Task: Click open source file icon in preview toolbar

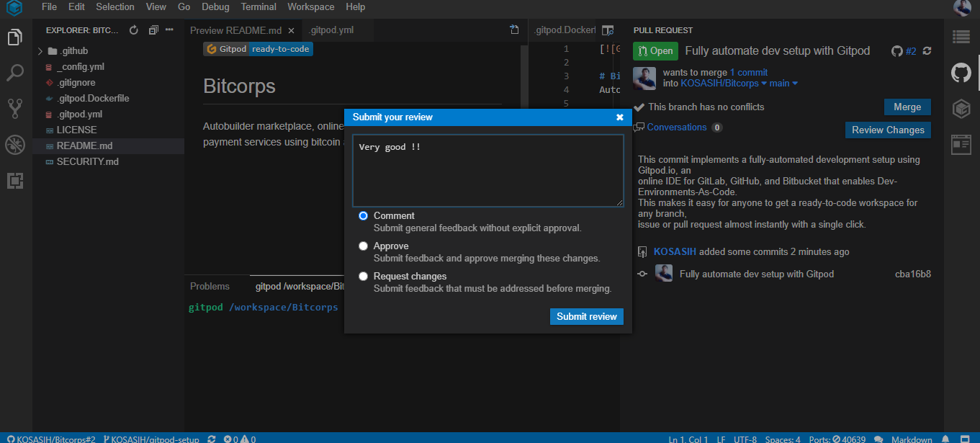Action: coord(514,30)
